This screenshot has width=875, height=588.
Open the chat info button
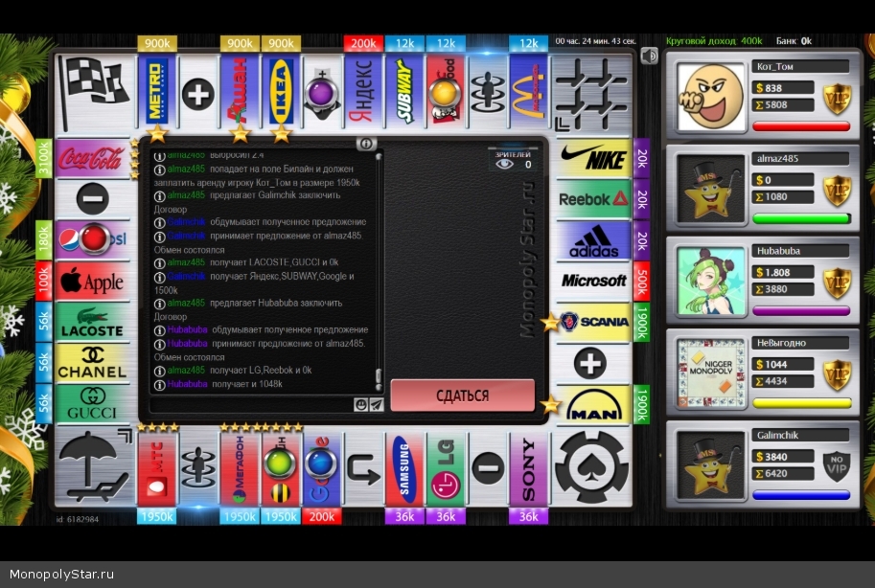click(x=366, y=144)
